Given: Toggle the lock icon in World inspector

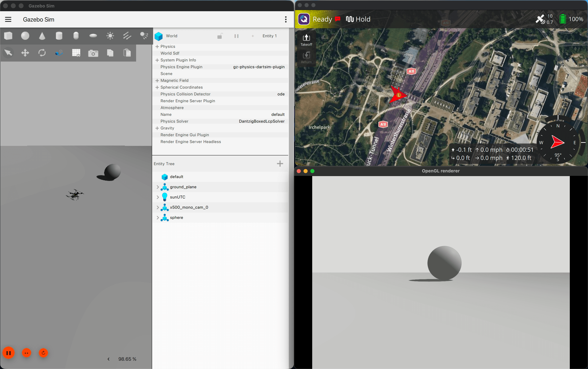Looking at the screenshot, I should [x=219, y=36].
